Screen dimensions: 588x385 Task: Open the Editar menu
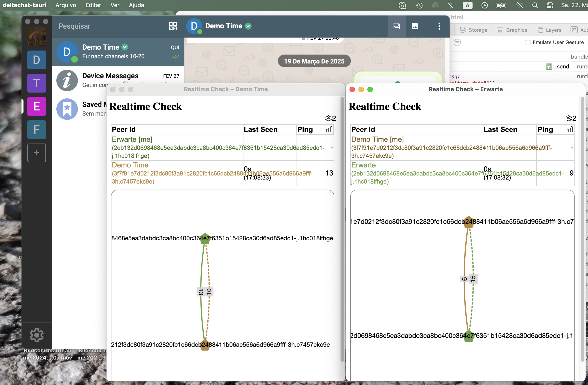coord(93,5)
